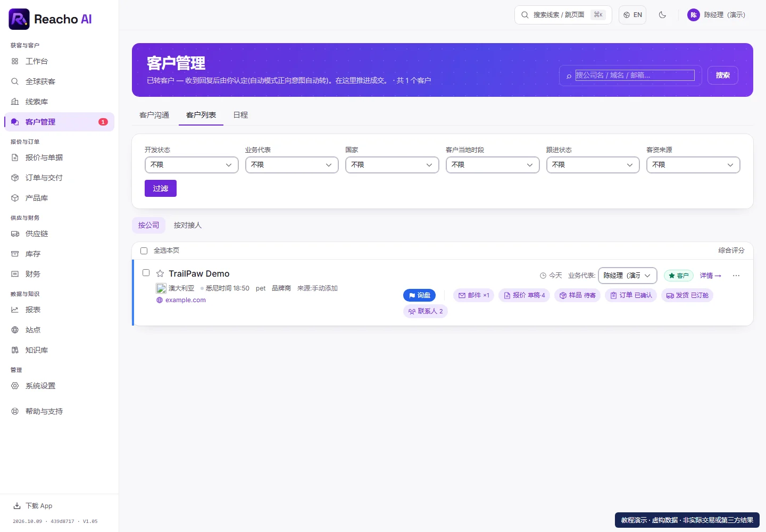Expand the 客户当地时段 dropdown
Screen dimensions: 766x532
click(x=493, y=165)
